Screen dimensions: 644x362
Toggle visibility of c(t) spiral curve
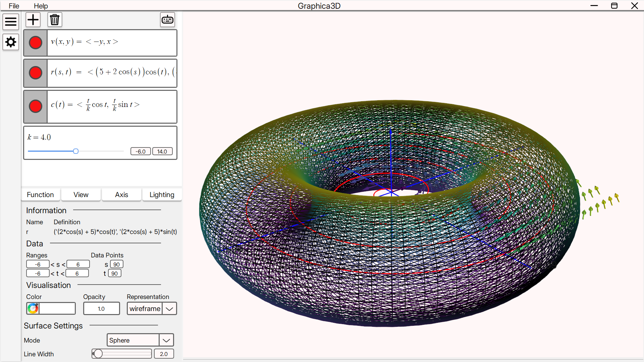pos(36,107)
